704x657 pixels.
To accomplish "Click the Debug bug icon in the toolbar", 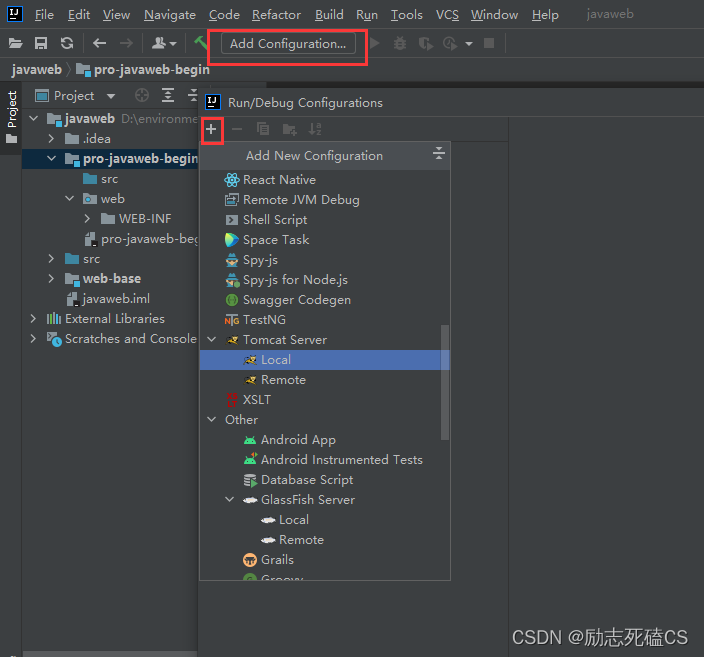I will click(400, 43).
